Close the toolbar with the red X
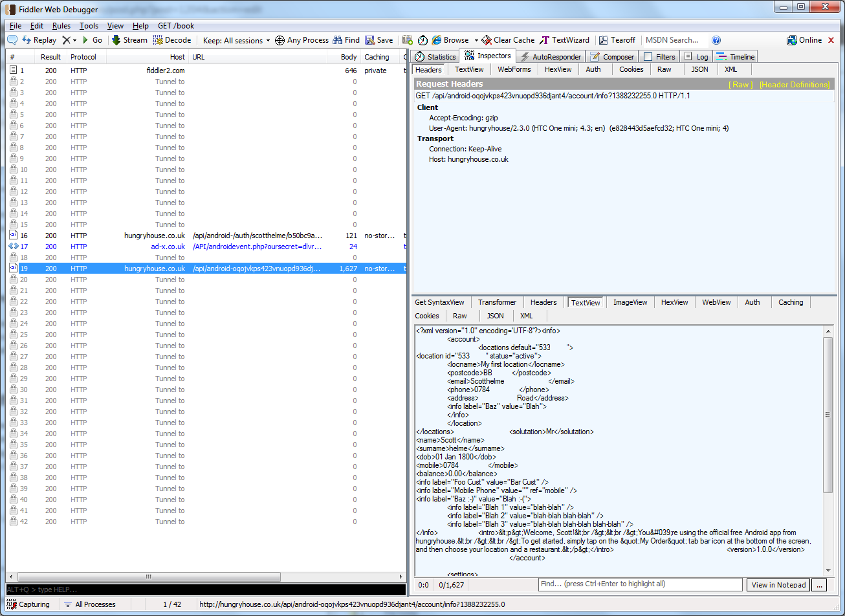845x616 pixels. pyautogui.click(x=830, y=40)
